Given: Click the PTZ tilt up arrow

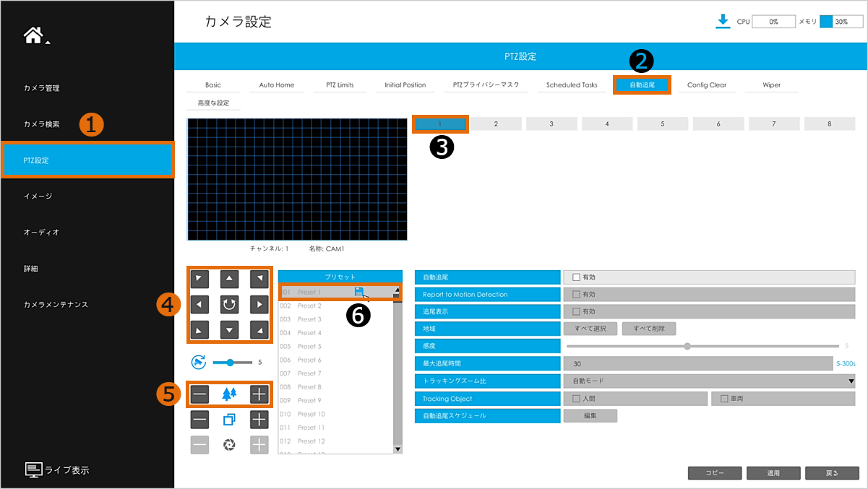Looking at the screenshot, I should [x=229, y=278].
